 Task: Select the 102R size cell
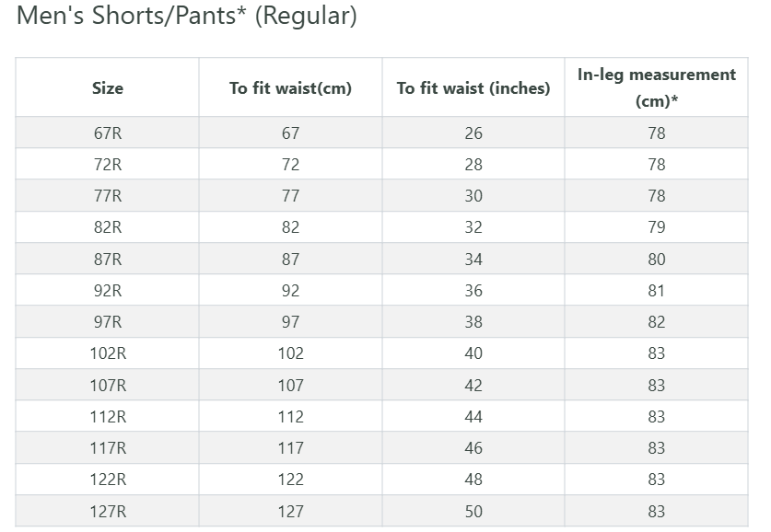point(107,353)
